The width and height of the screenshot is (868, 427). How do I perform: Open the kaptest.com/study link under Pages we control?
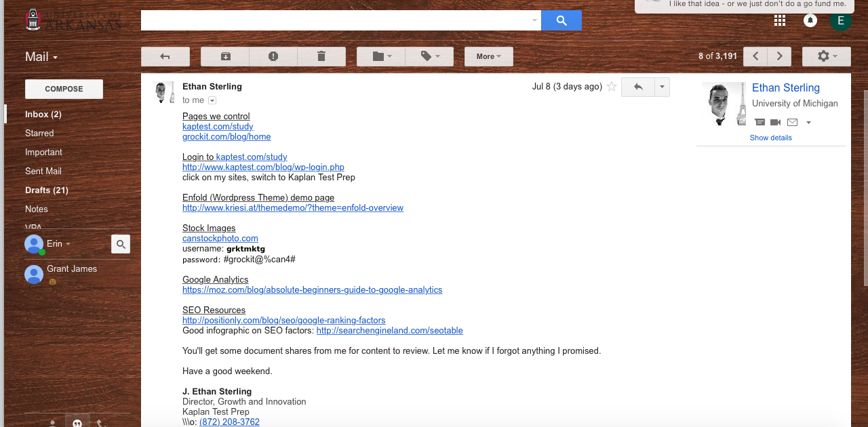coord(218,127)
